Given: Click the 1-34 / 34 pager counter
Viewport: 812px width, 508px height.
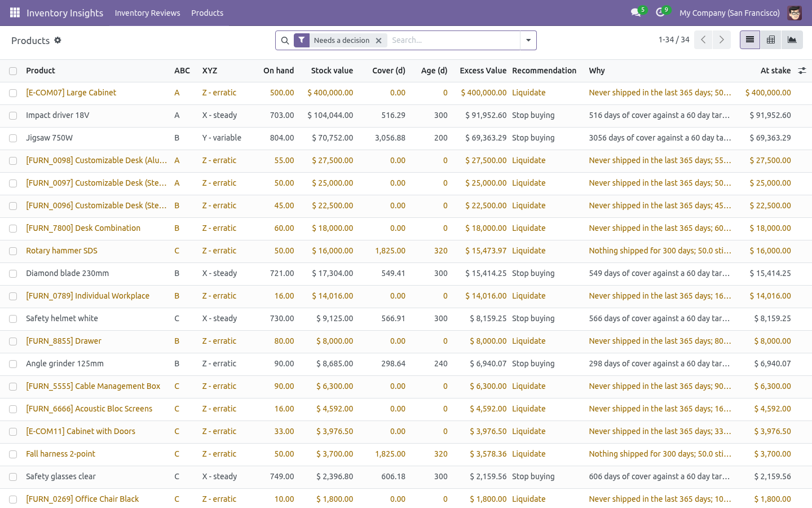Looking at the screenshot, I should 674,40.
